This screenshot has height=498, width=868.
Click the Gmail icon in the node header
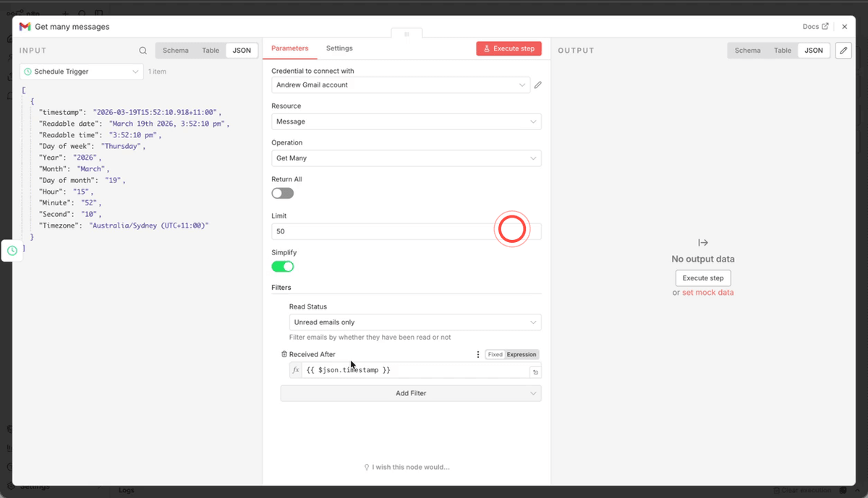coord(25,27)
